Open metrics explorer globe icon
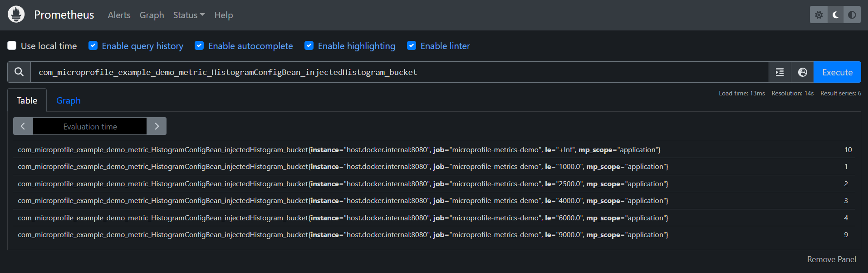The height and width of the screenshot is (273, 868). pos(802,72)
